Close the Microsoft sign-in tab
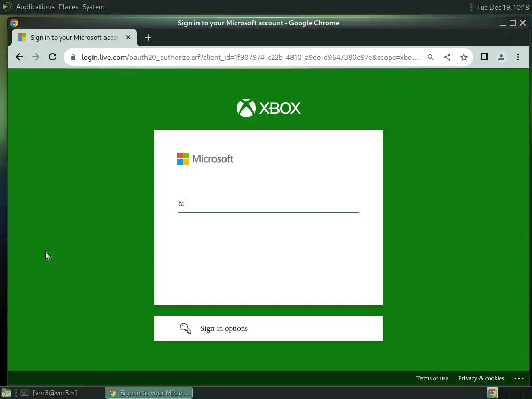Screen dimensions: 532x399 coord(128,37)
